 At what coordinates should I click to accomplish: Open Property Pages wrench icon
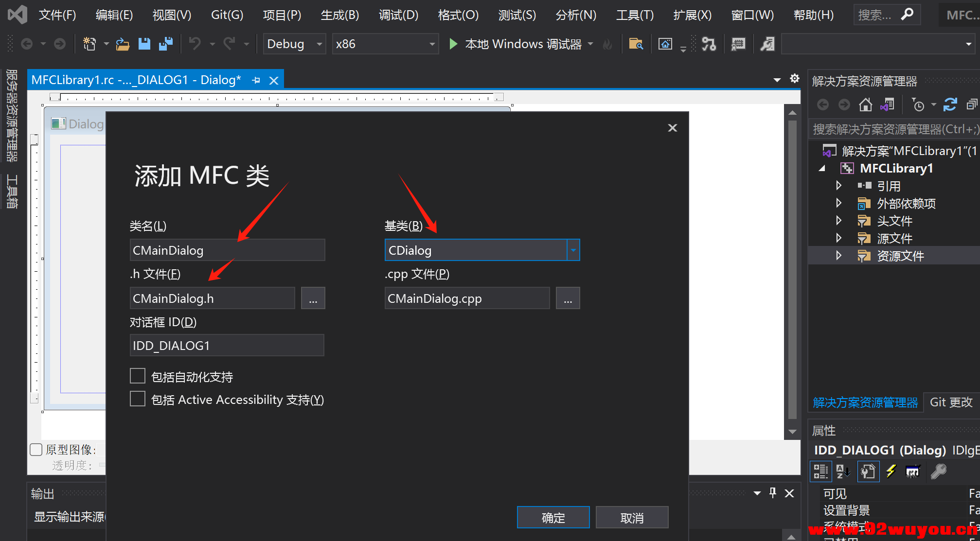click(x=938, y=471)
